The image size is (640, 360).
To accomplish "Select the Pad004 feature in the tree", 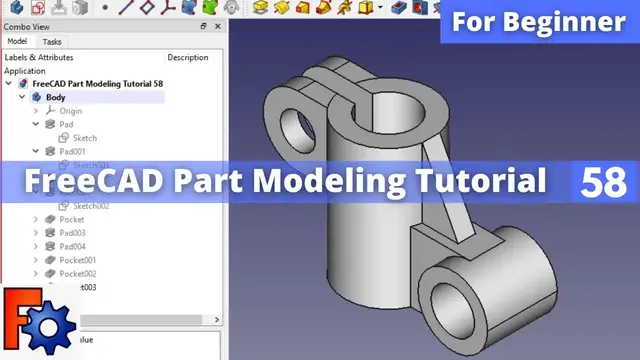I will coord(72,247).
